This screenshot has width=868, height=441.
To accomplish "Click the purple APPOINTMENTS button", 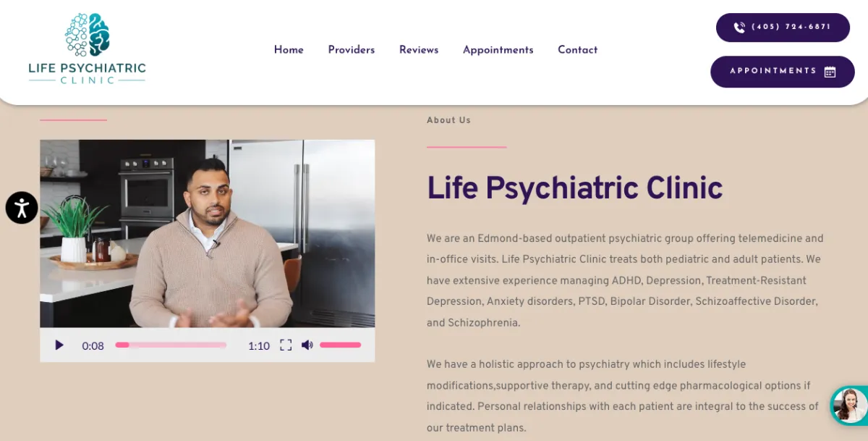I will click(783, 72).
